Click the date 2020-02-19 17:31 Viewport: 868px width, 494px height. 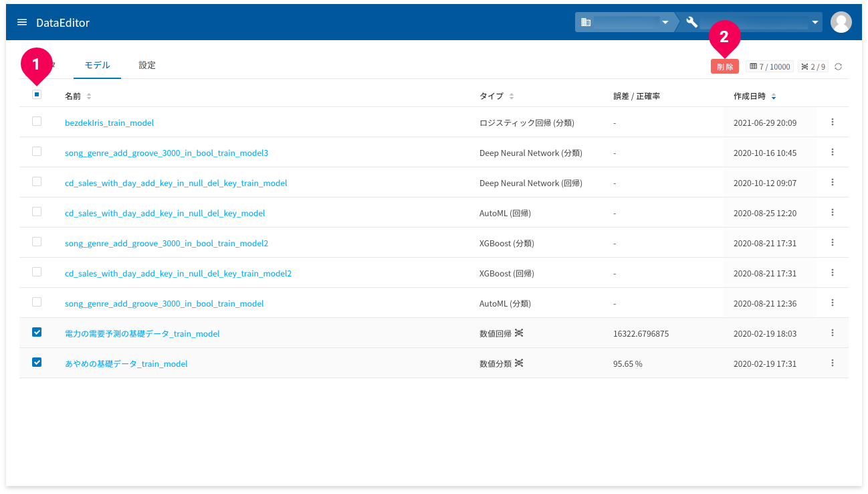tap(765, 363)
